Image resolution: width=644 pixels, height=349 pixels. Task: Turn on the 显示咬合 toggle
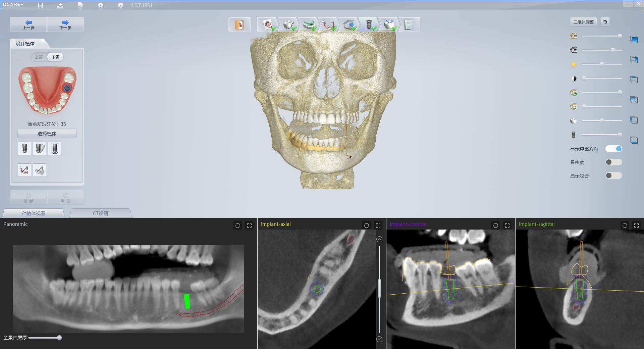click(x=613, y=176)
